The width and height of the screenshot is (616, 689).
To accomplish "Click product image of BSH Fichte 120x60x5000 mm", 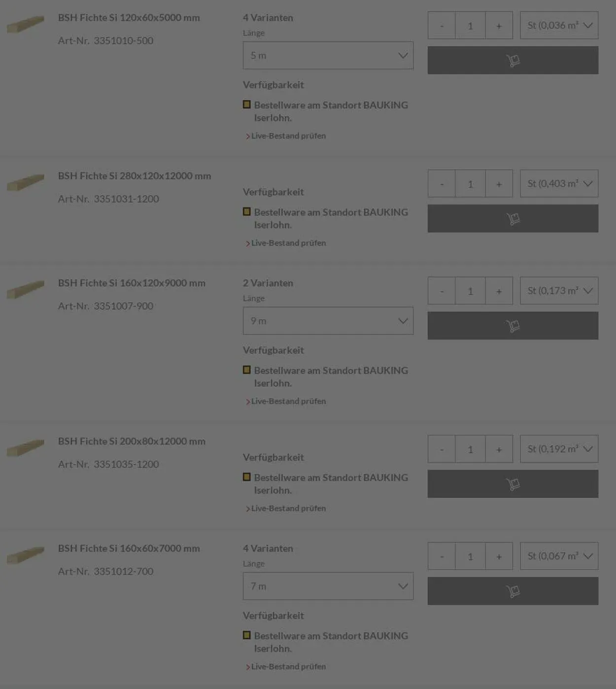I will coord(26,24).
